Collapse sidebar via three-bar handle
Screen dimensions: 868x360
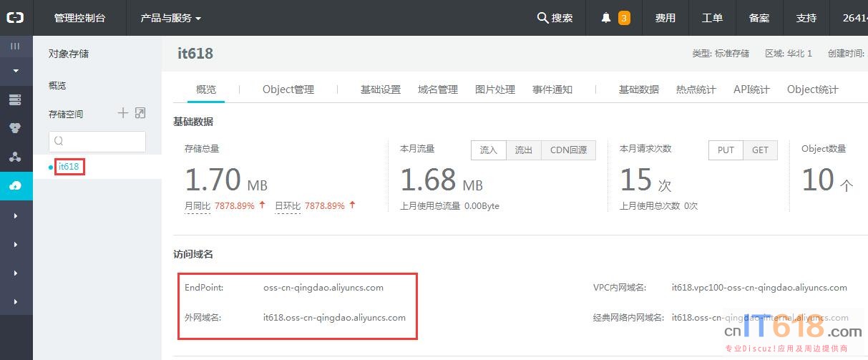pyautogui.click(x=15, y=46)
